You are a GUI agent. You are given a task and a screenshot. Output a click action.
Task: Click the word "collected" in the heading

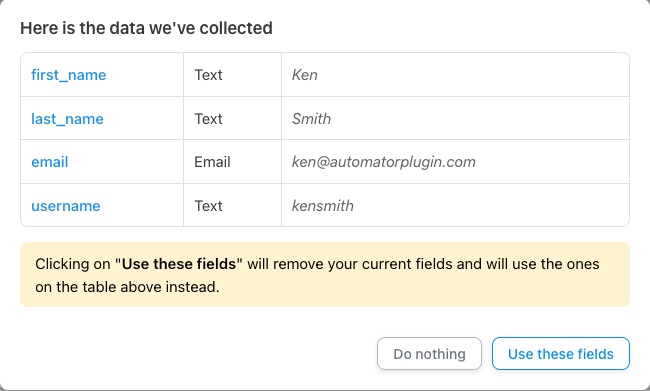pos(236,28)
